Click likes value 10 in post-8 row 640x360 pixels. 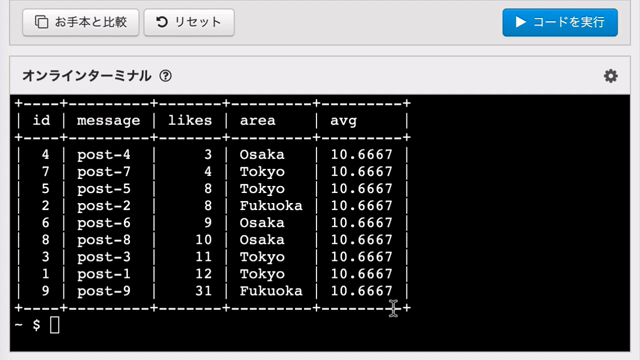(203, 240)
